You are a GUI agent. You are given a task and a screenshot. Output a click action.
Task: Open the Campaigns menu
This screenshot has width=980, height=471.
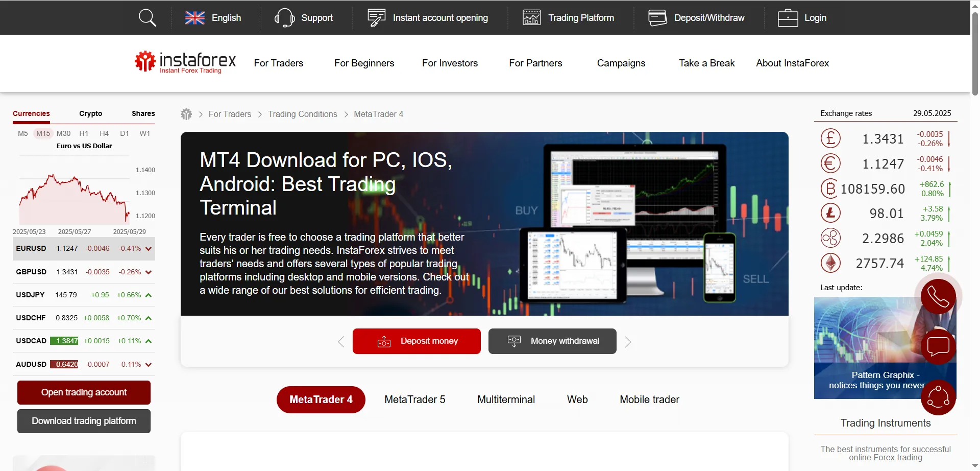[621, 63]
